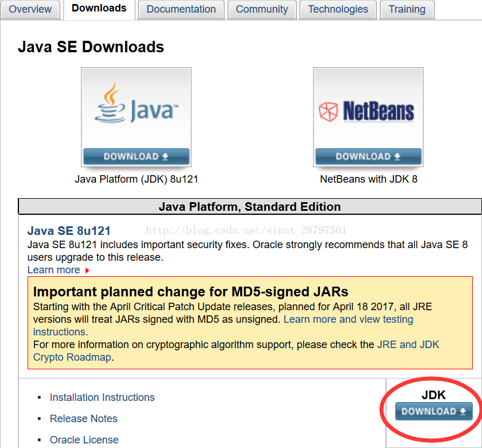Click Download button under NetBeans logo
Screen dimensions: 482x448
(368, 156)
